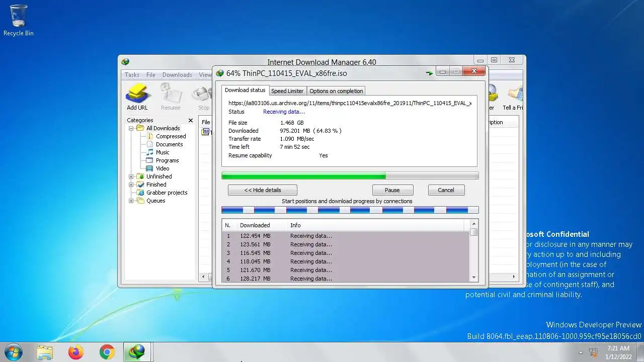Expand the Queues tree node
Viewport: 644px width, 362px height.
click(x=131, y=201)
